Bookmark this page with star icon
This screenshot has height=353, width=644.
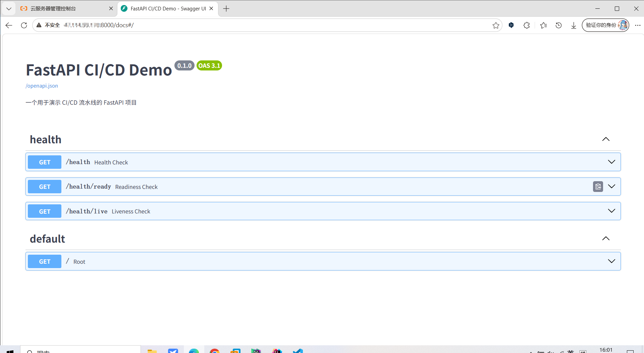point(496,25)
